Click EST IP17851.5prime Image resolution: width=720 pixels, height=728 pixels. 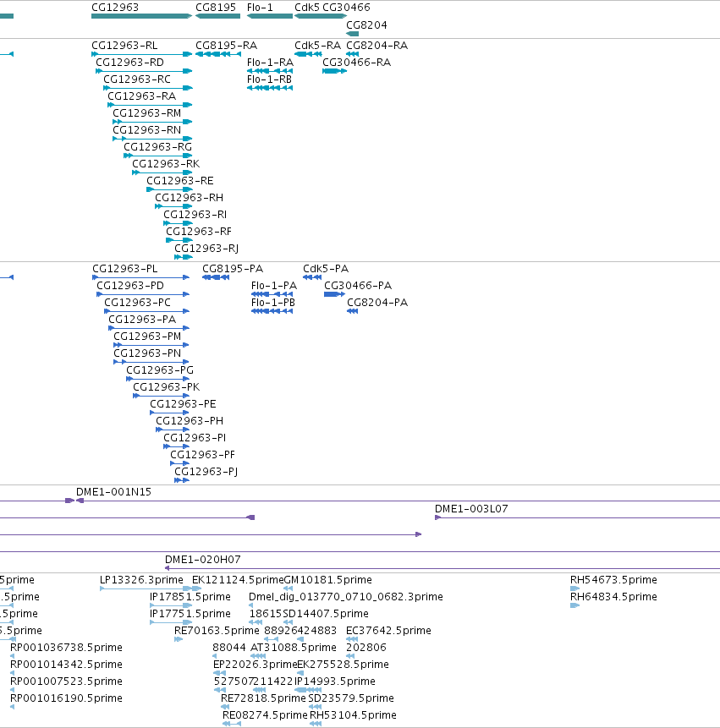point(172,605)
